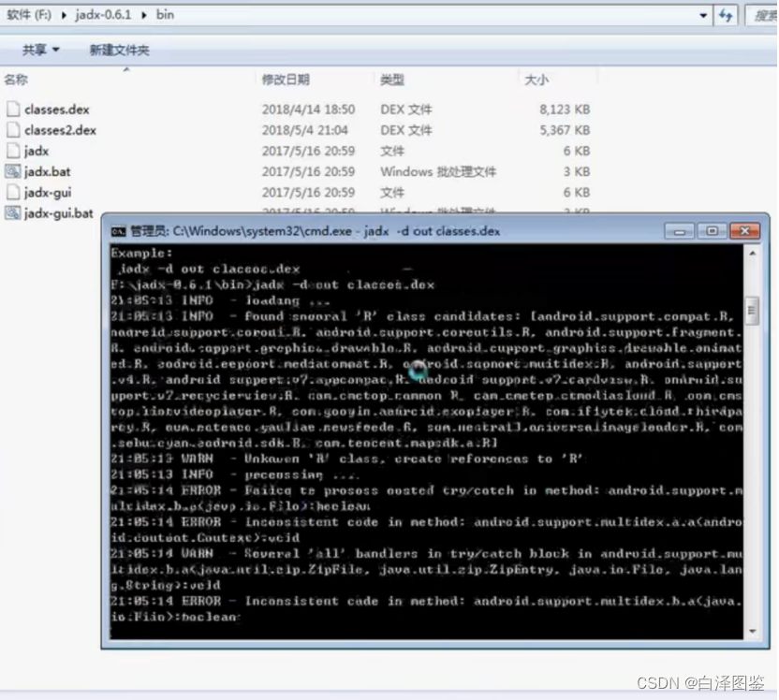Select the jadx-gui.bat file name
Image resolution: width=779 pixels, height=700 pixels.
coord(59,213)
